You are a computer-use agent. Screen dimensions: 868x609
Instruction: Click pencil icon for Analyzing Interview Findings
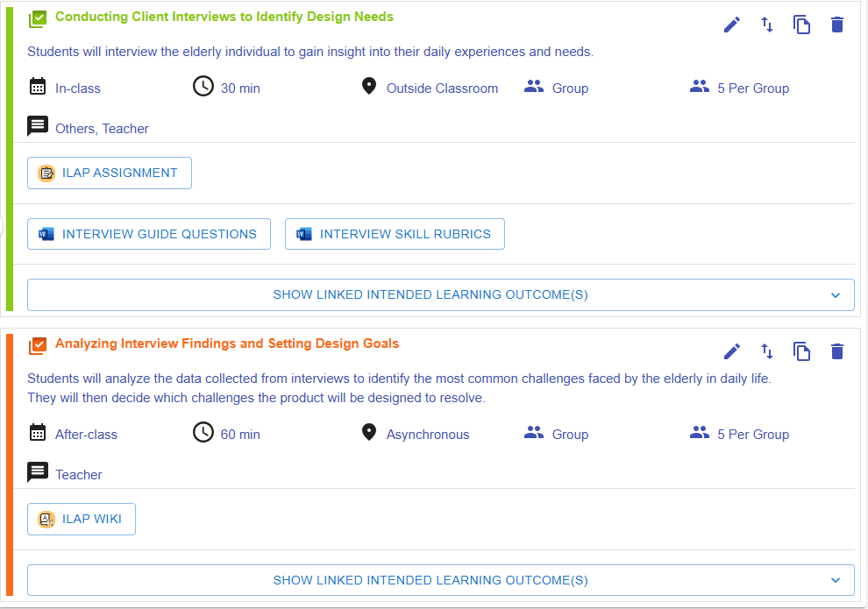[x=732, y=351]
